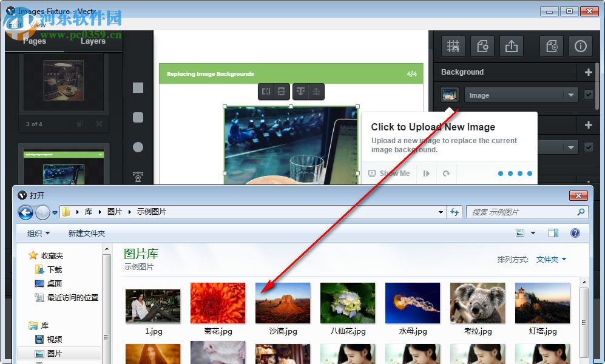Select the 考拉.jpg thumbnail

tap(478, 303)
